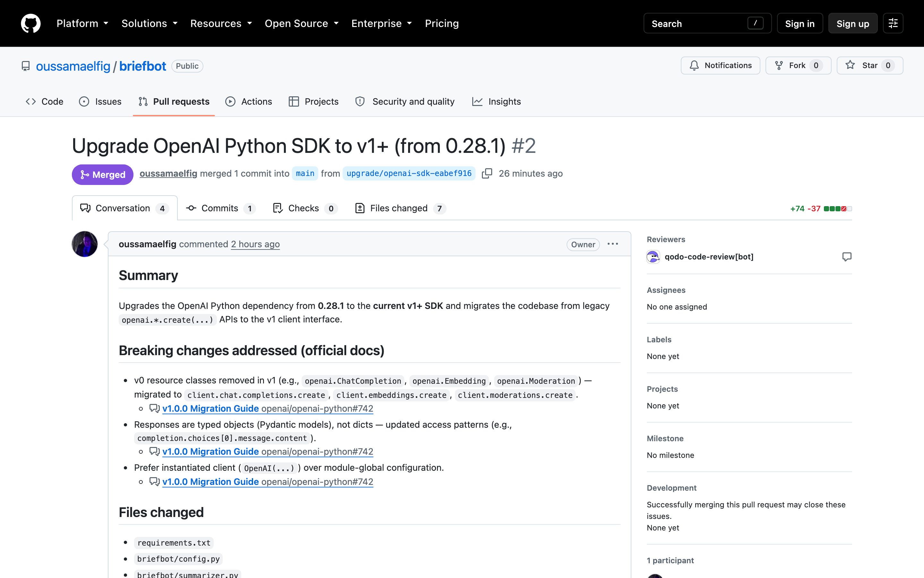Image resolution: width=924 pixels, height=578 pixels.
Task: Open the Security and quality tab
Action: (405, 101)
